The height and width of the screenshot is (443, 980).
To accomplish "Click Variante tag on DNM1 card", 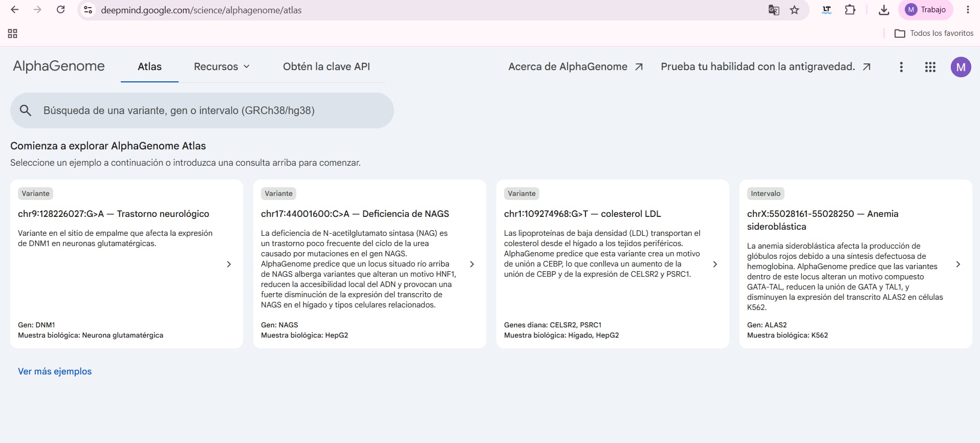I will coord(35,193).
